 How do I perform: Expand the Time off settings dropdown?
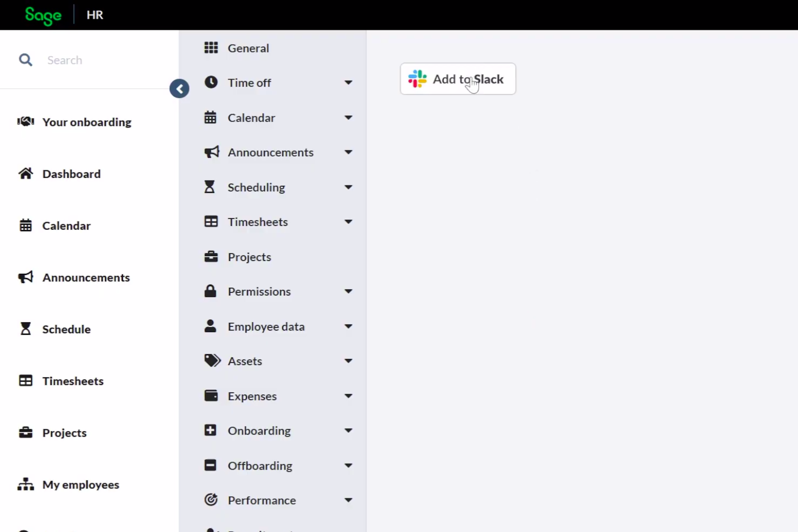click(348, 82)
